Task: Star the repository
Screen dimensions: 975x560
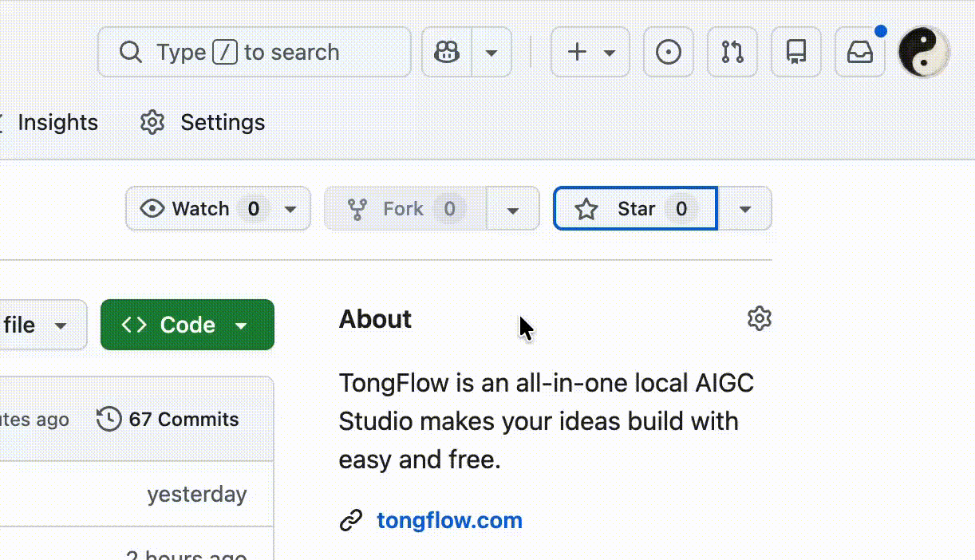Action: coord(635,209)
